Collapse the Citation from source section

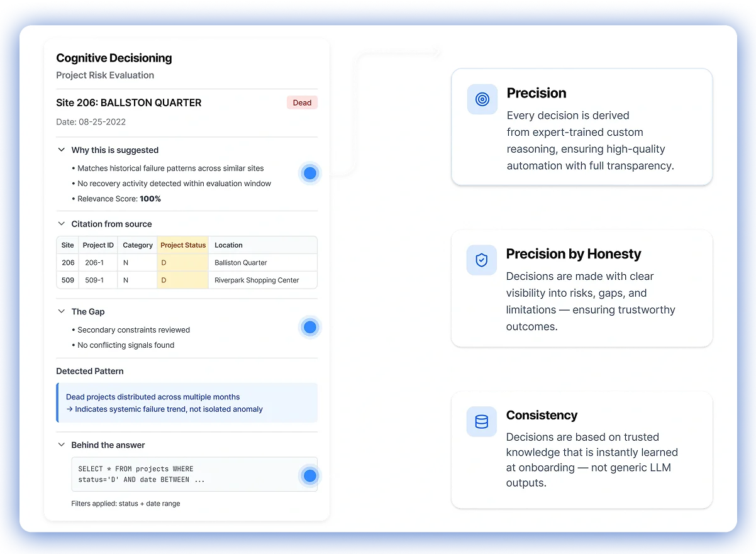[x=62, y=224]
